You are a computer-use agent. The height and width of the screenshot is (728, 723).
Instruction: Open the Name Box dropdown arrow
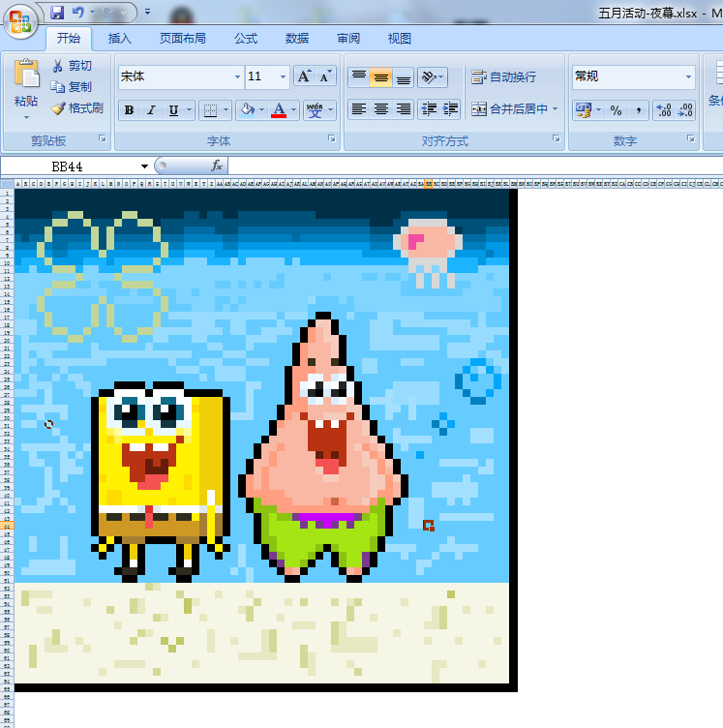pyautogui.click(x=144, y=167)
